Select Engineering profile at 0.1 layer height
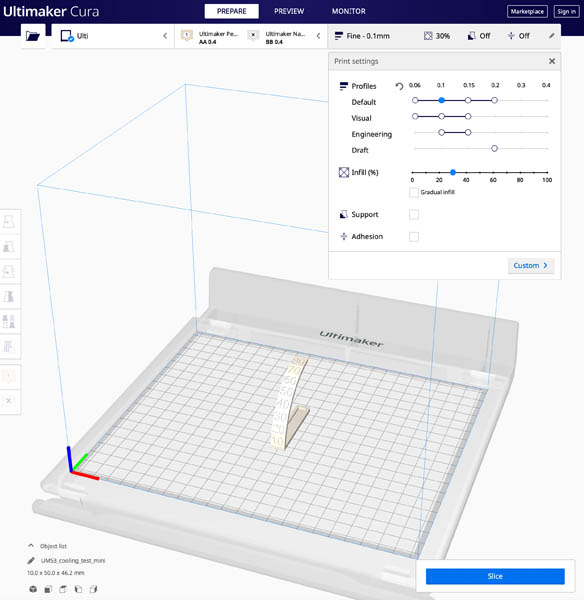584x600 pixels. (442, 132)
